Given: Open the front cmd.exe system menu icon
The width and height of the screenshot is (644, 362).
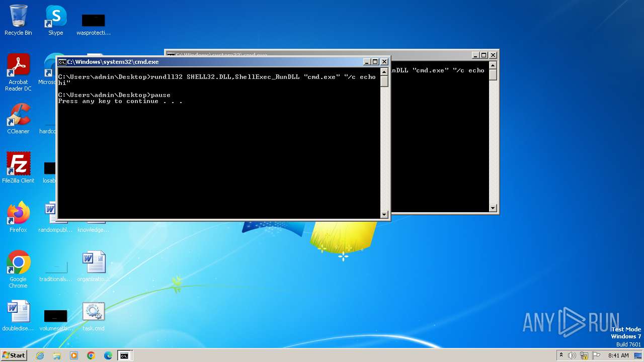Looking at the screenshot, I should 62,62.
